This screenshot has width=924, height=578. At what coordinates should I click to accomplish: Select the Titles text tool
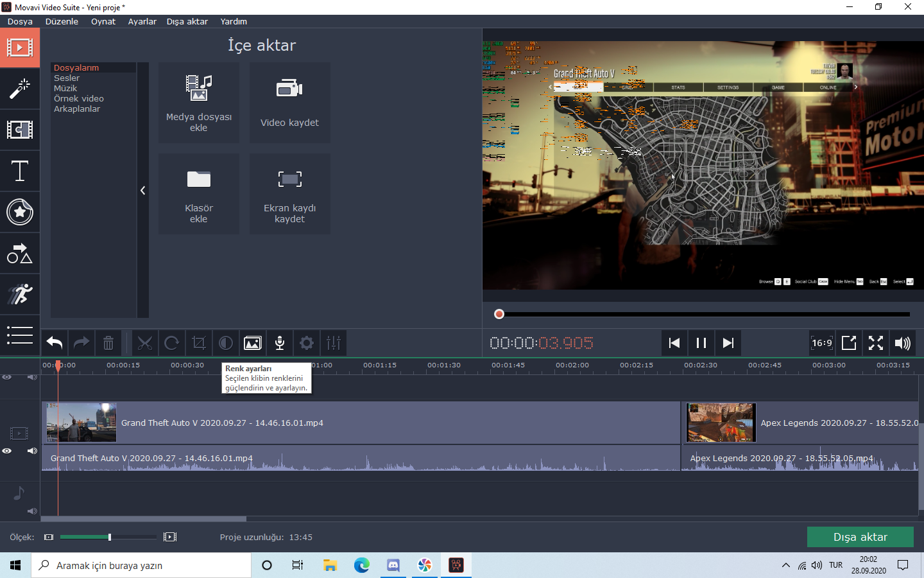pyautogui.click(x=20, y=171)
